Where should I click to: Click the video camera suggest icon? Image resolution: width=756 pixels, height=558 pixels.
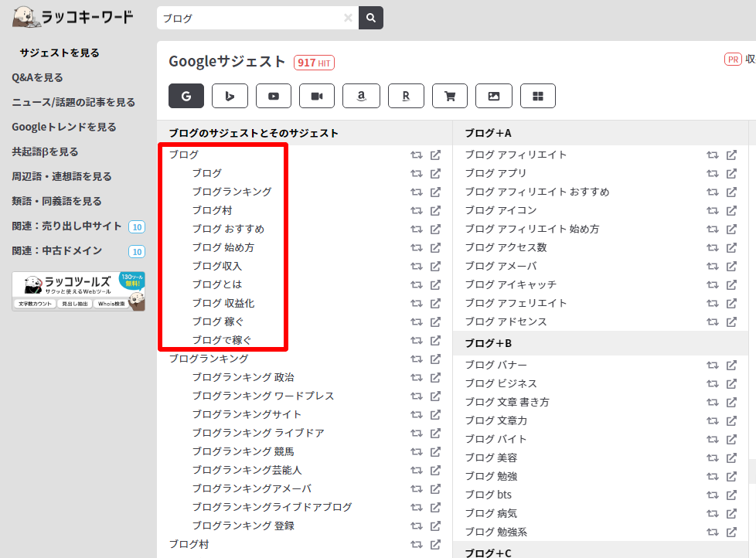pyautogui.click(x=317, y=96)
